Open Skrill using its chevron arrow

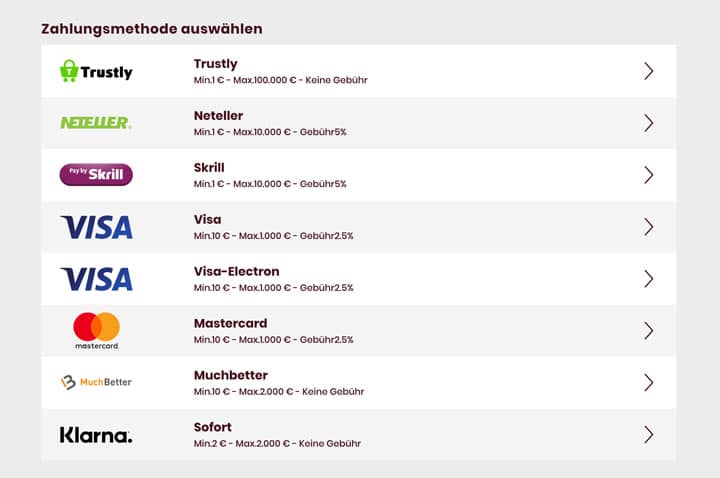[648, 175]
